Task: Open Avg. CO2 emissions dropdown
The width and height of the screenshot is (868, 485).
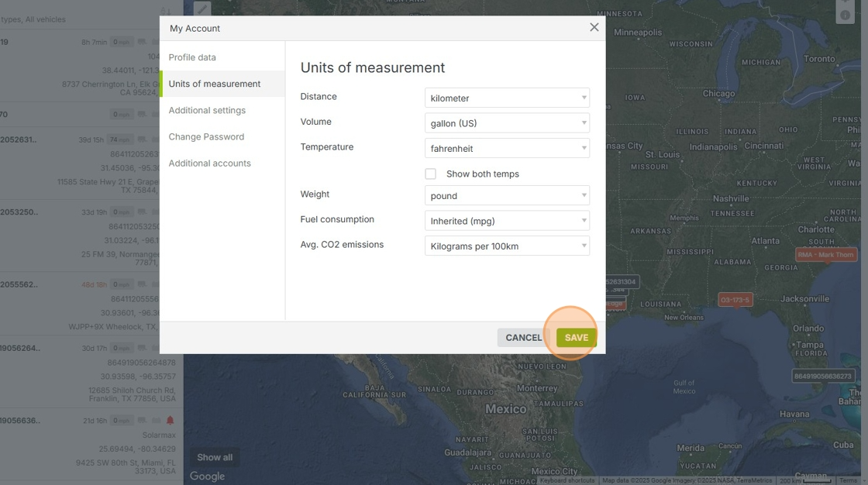Action: tap(507, 246)
